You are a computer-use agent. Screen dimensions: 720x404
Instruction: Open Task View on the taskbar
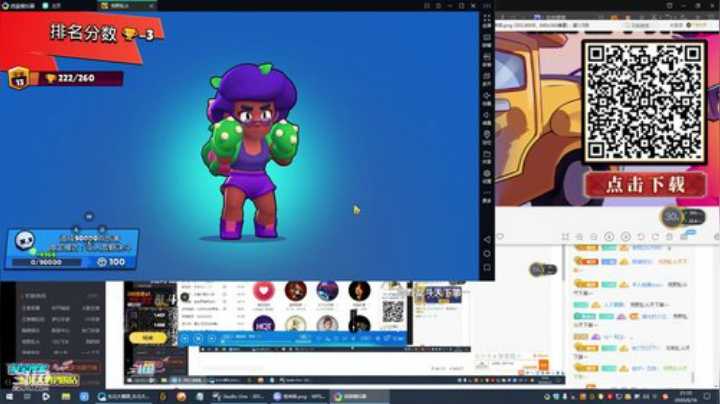[27, 396]
